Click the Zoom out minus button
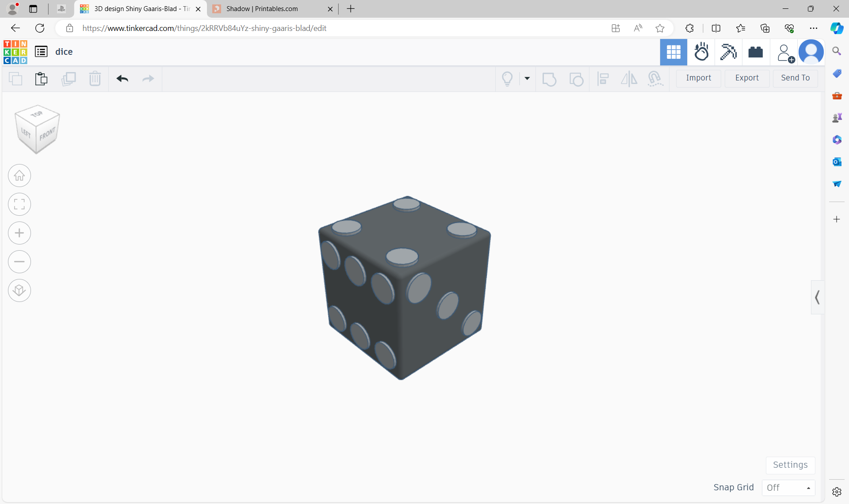Screen dimensions: 849x504 19,262
